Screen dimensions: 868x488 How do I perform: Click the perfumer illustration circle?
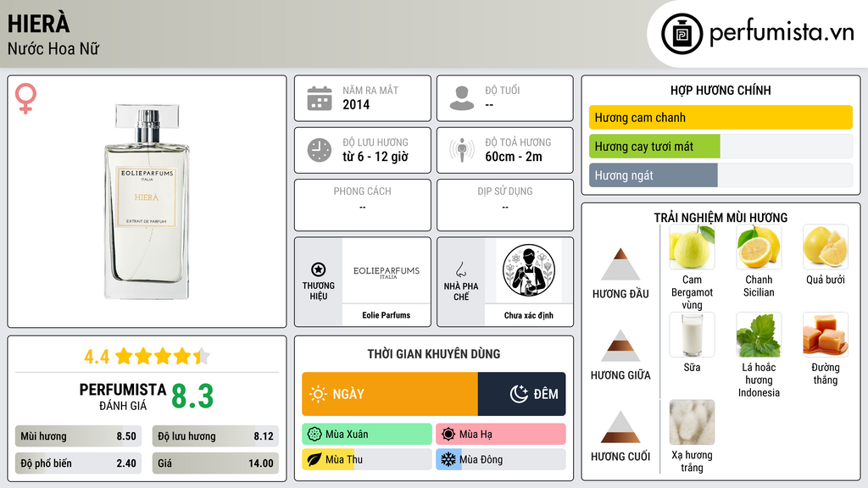click(529, 270)
